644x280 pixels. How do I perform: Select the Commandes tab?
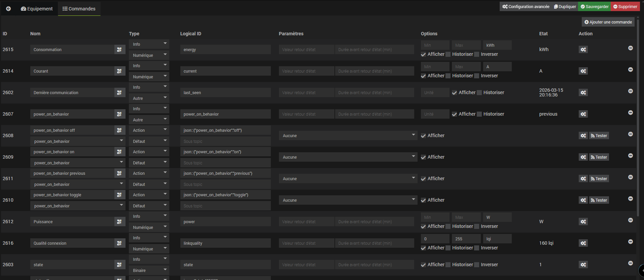point(79,9)
